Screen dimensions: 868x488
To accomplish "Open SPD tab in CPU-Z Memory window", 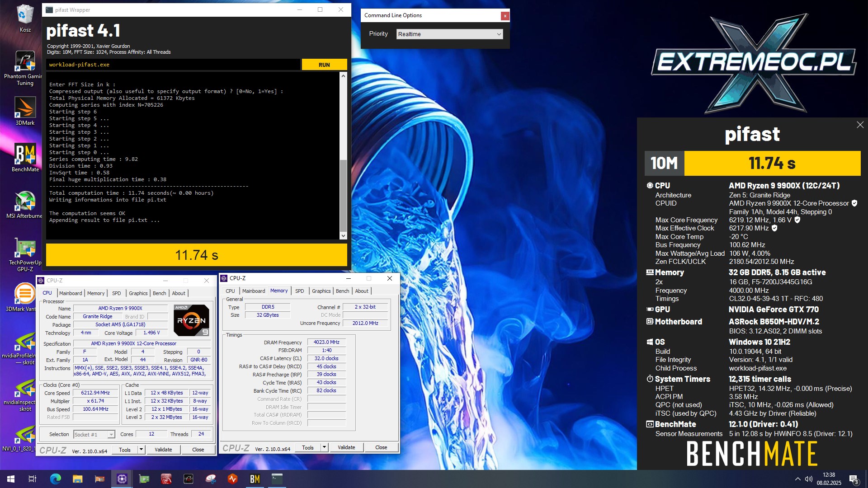I will [299, 291].
